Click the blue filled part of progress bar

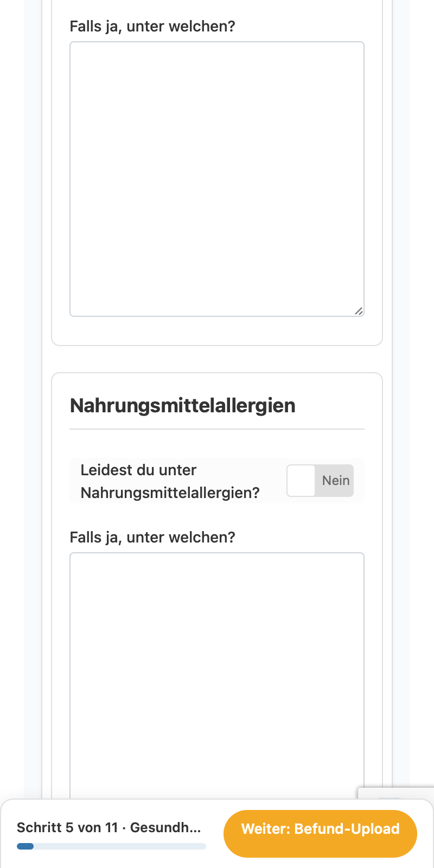click(25, 846)
